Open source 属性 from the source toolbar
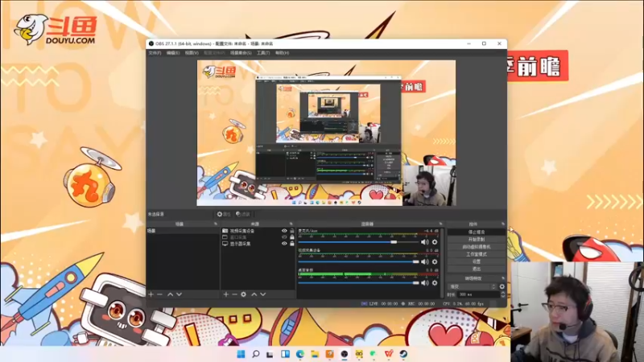Screen dimensions: 644x362 pos(225,214)
